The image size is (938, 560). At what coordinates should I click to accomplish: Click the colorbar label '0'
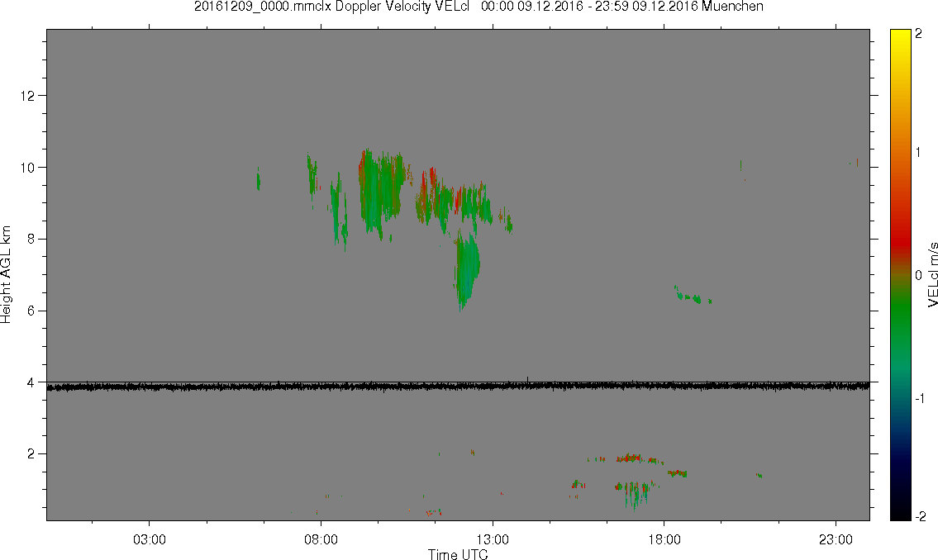click(x=918, y=275)
